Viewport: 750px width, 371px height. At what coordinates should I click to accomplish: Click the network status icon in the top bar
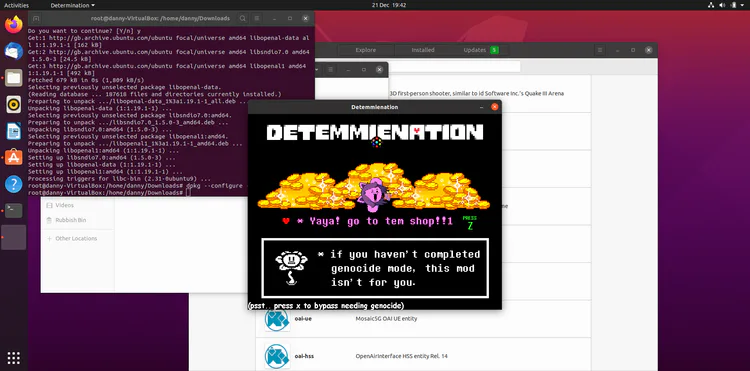711,5
